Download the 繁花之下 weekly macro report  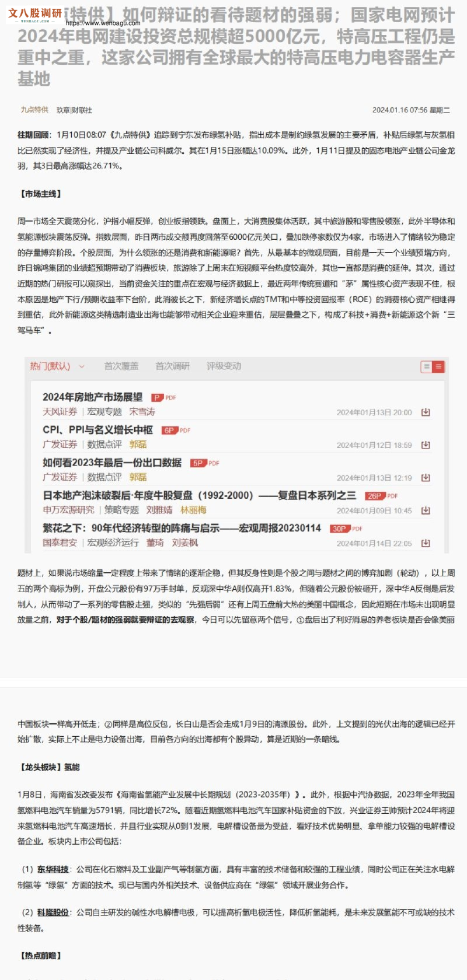coord(426,543)
